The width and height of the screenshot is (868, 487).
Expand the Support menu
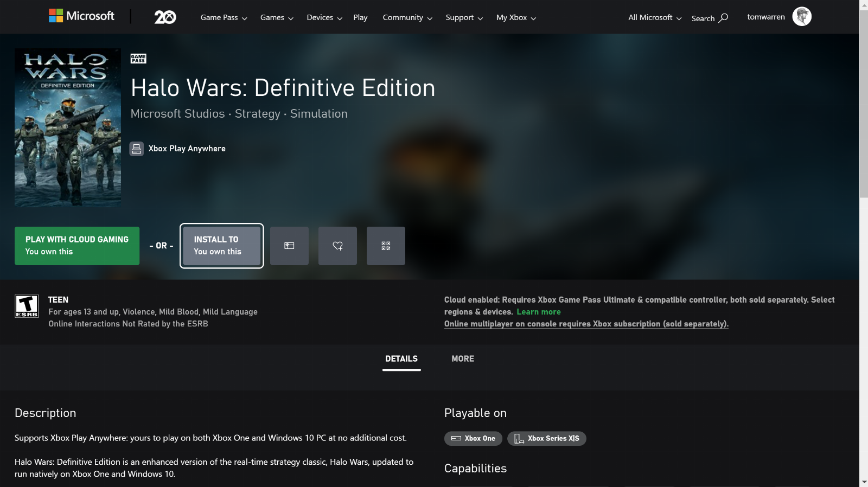coord(464,18)
